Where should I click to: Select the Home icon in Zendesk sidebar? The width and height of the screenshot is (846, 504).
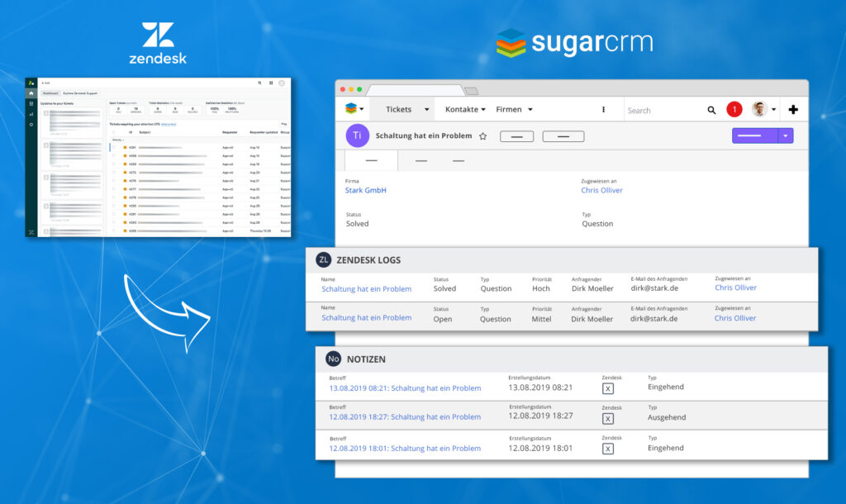click(x=31, y=93)
